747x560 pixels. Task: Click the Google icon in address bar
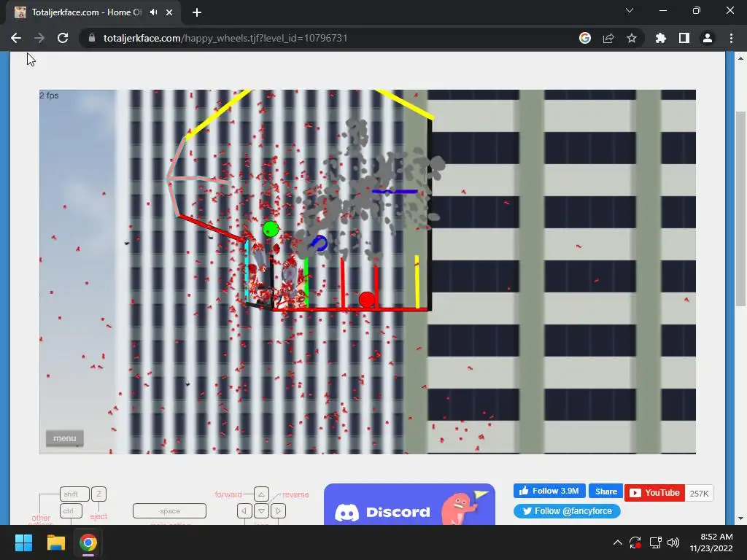[x=585, y=38]
